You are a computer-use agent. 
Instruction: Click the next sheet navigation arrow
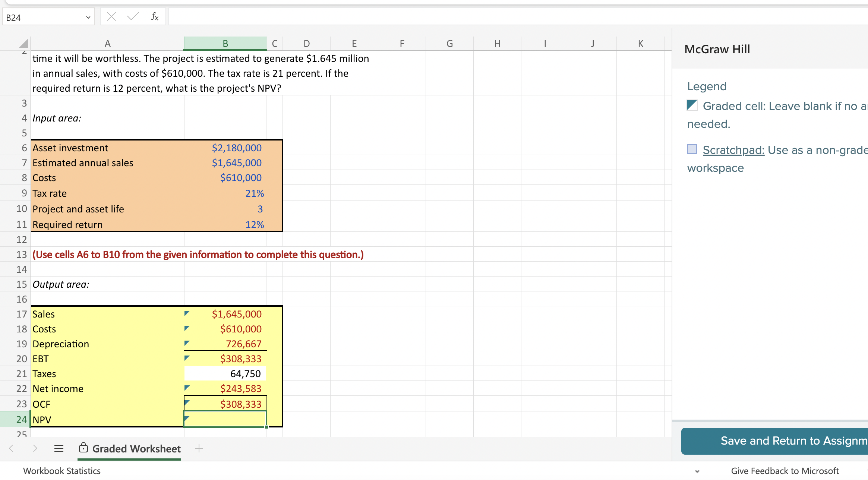[35, 448]
